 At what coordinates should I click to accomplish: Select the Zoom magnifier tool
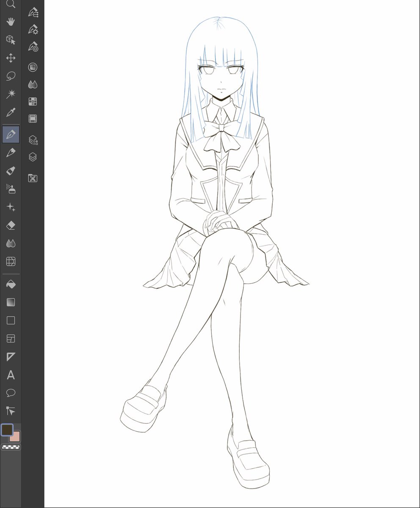point(11,4)
